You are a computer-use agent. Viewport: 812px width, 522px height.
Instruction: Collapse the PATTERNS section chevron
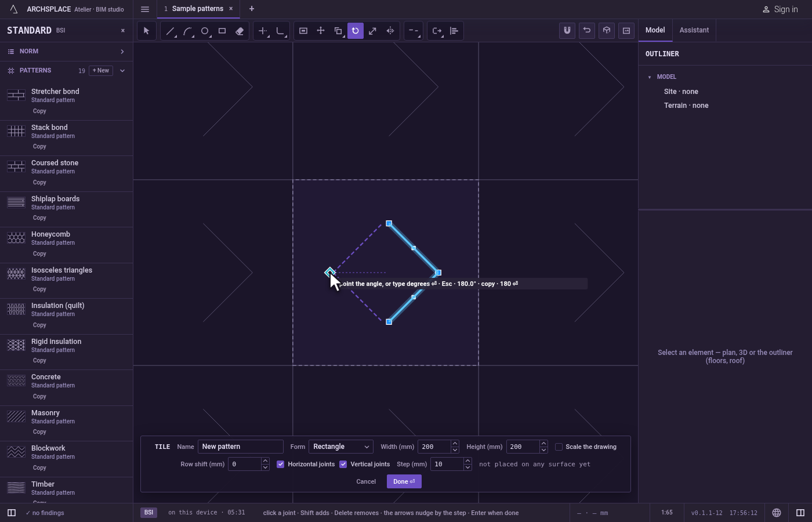122,71
